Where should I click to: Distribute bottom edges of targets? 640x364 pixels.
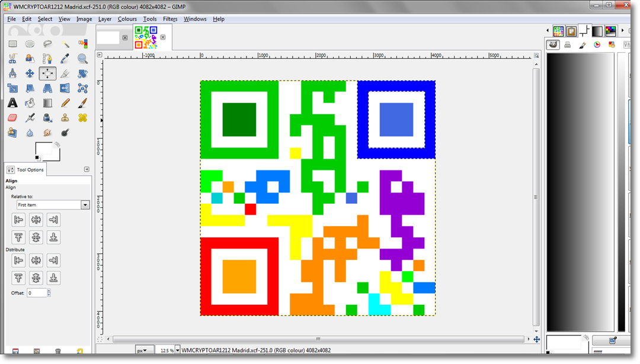point(53,278)
